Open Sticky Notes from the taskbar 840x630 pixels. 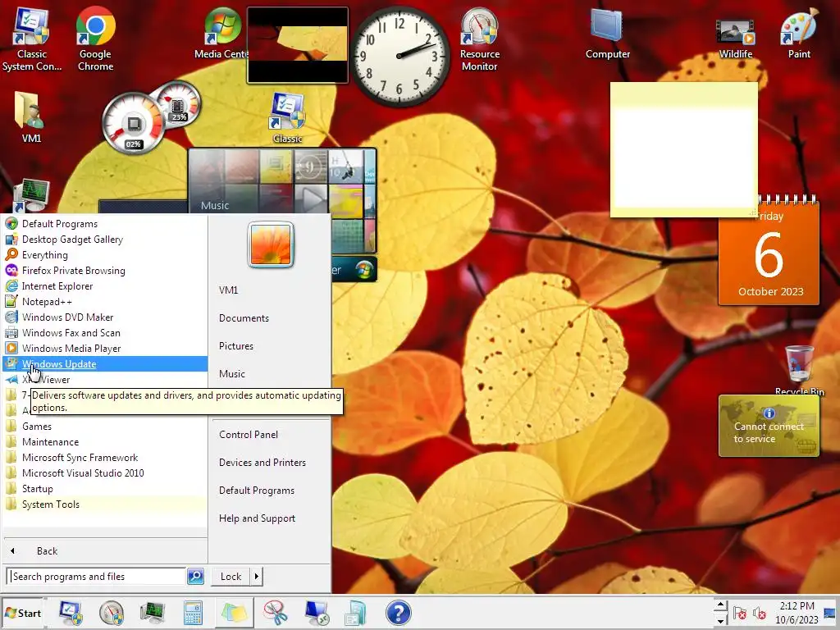pos(234,613)
